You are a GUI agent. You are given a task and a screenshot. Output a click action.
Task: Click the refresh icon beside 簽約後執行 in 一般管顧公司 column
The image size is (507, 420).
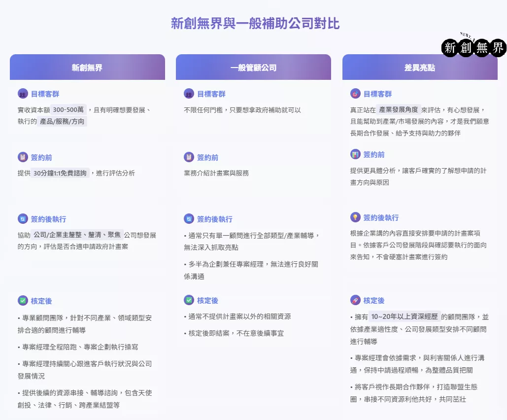pyautogui.click(x=189, y=219)
